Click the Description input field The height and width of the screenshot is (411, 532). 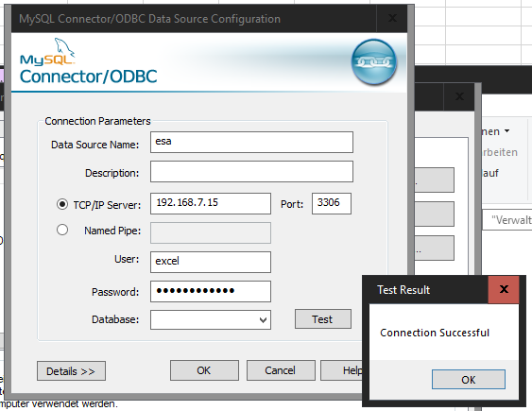[x=251, y=172]
